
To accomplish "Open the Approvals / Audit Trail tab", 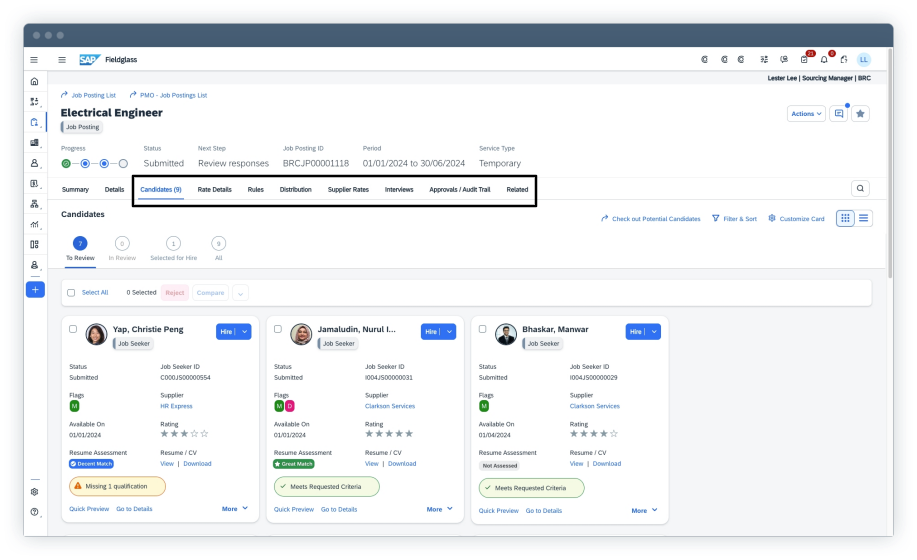I will click(460, 189).
